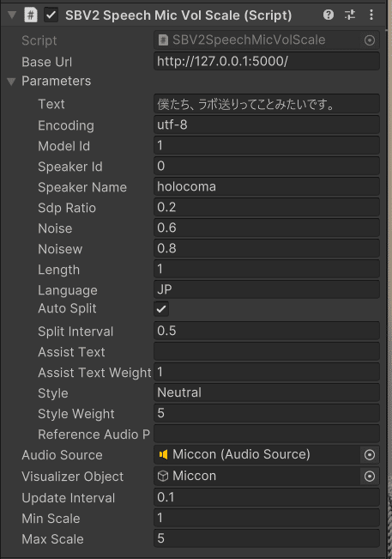Viewport: 392px width, 559px height.
Task: Open object picker for Script field
Action: pos(370,40)
